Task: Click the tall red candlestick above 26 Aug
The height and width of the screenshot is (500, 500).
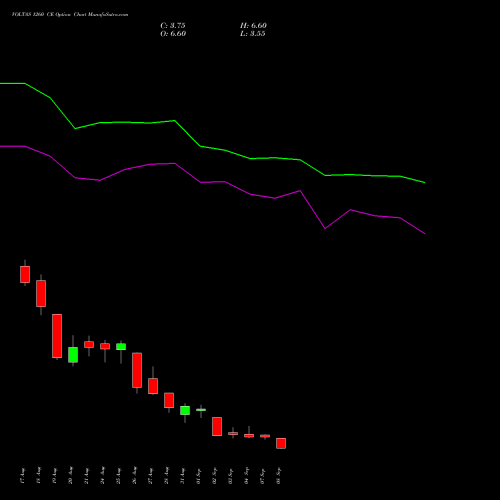Action: [x=137, y=370]
